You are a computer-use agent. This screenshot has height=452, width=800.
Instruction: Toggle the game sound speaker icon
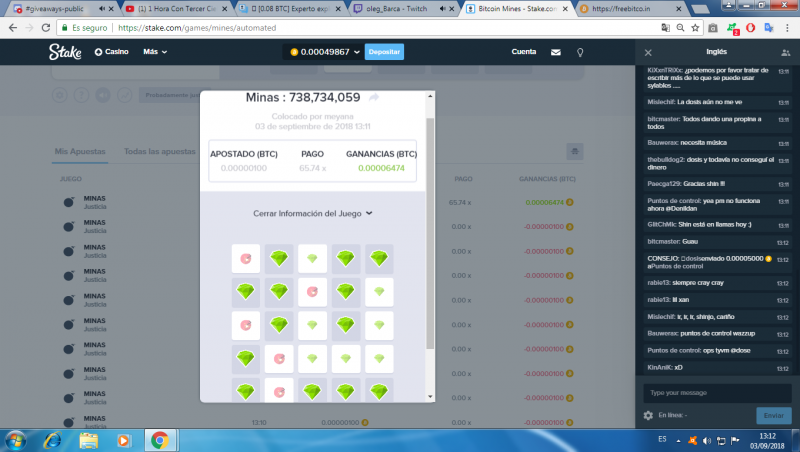click(103, 95)
